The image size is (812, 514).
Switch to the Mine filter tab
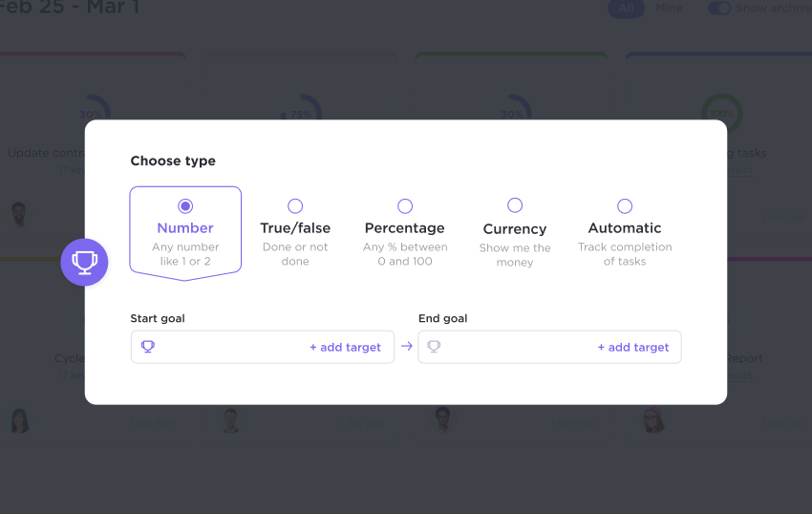669,9
